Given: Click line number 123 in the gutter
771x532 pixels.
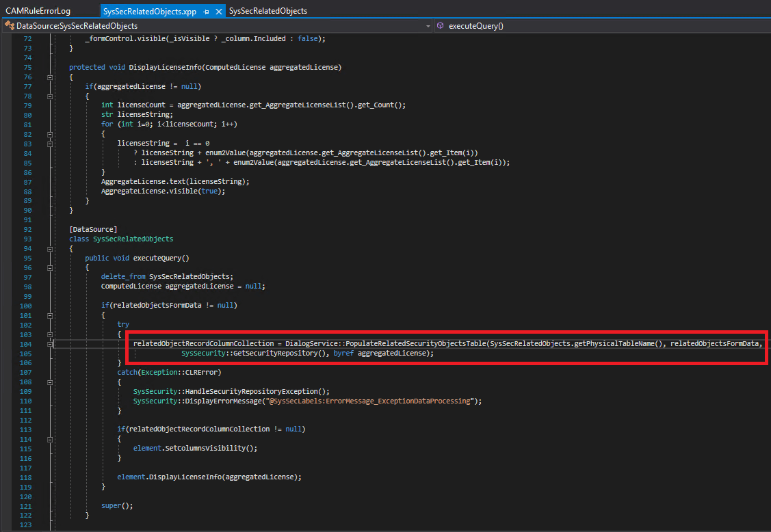Looking at the screenshot, I should click(25, 525).
